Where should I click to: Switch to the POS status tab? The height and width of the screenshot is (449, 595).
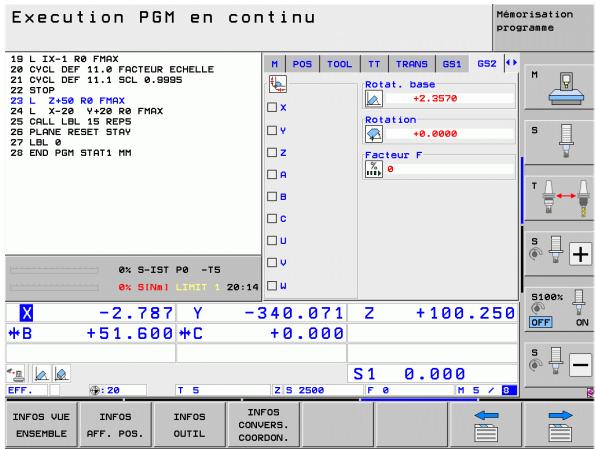click(x=302, y=64)
